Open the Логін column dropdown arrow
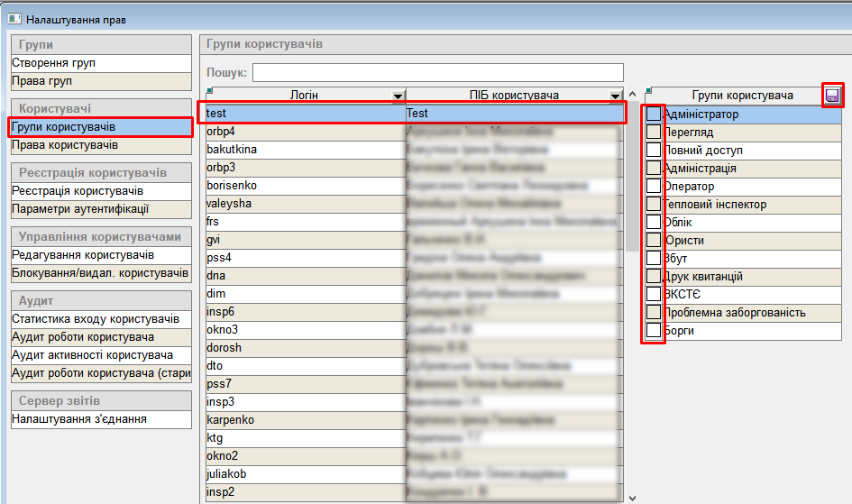The image size is (852, 504). 398,96
